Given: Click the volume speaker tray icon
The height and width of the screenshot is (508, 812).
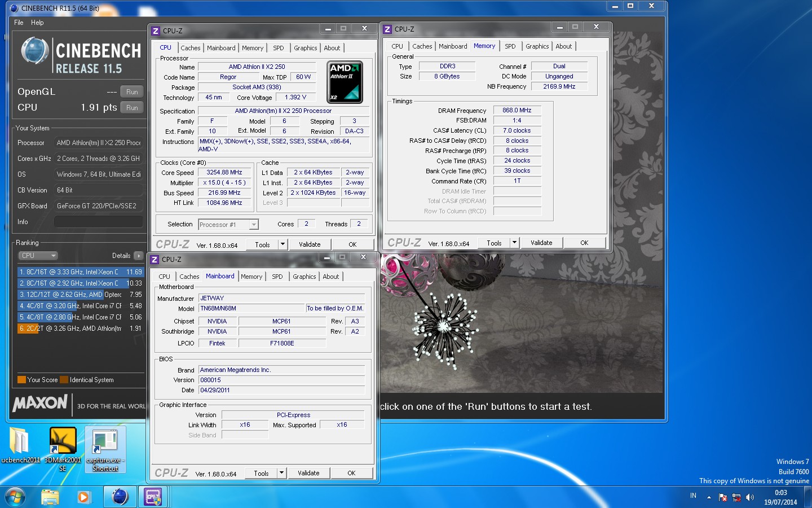Looking at the screenshot, I should tap(750, 497).
